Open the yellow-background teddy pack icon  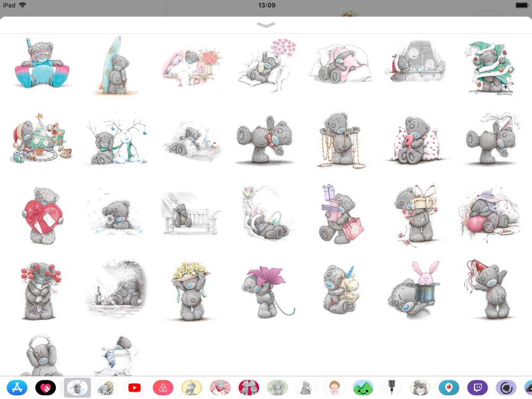192,387
